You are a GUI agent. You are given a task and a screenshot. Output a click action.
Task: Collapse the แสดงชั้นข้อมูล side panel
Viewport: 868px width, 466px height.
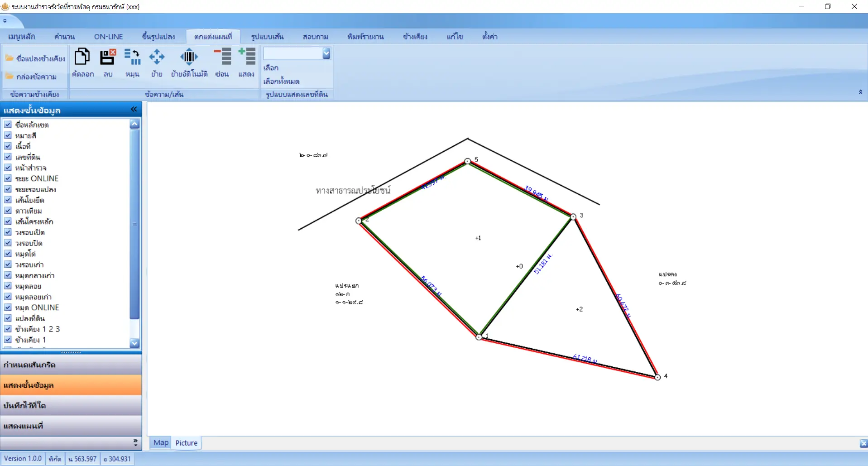point(134,110)
